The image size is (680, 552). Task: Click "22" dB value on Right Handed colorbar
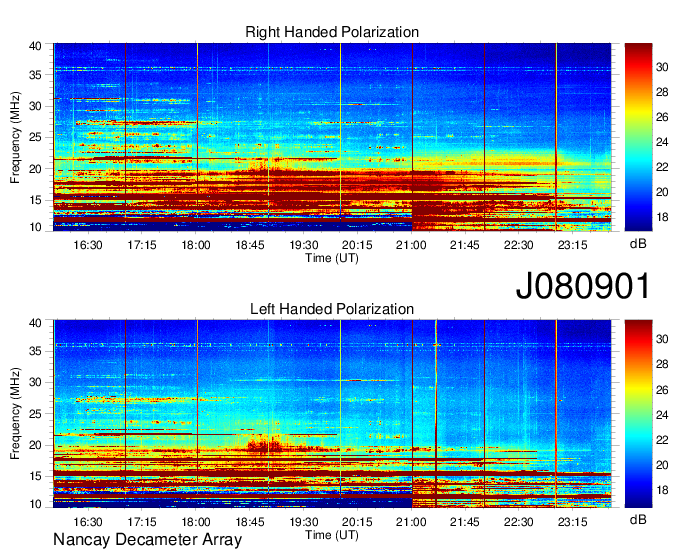tap(662, 167)
